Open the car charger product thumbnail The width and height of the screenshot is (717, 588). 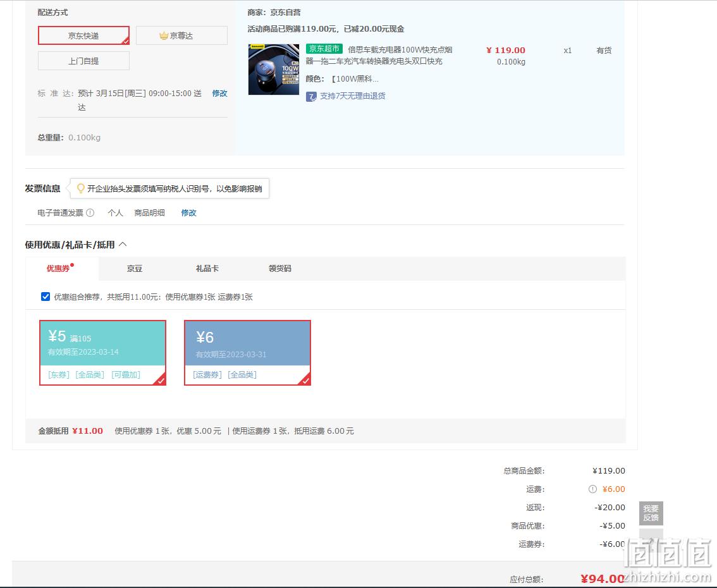pyautogui.click(x=273, y=70)
